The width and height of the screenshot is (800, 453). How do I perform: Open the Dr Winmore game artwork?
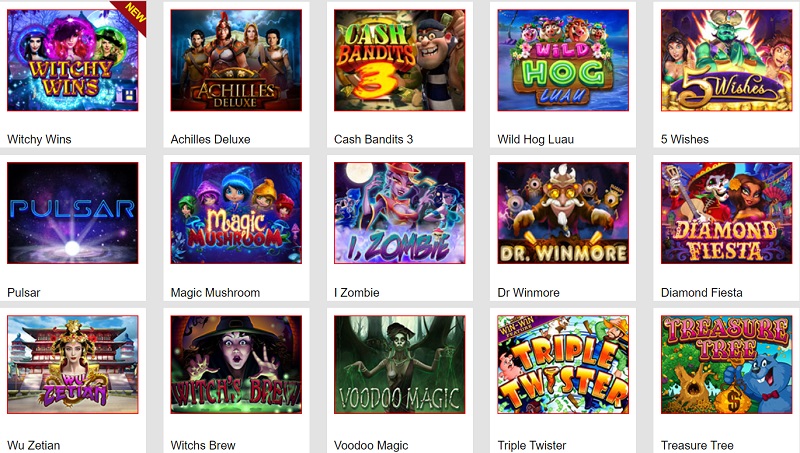(x=563, y=213)
